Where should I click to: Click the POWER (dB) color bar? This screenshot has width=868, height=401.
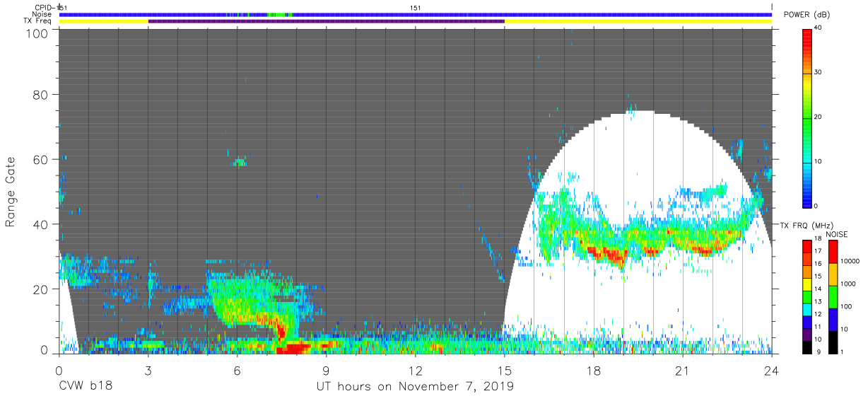click(x=807, y=117)
